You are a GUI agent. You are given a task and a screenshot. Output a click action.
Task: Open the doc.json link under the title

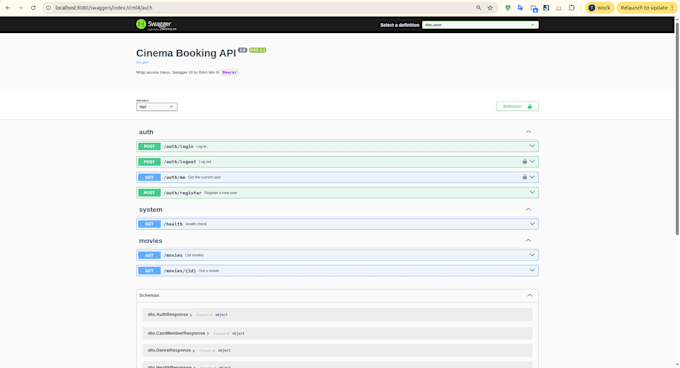[x=142, y=62]
